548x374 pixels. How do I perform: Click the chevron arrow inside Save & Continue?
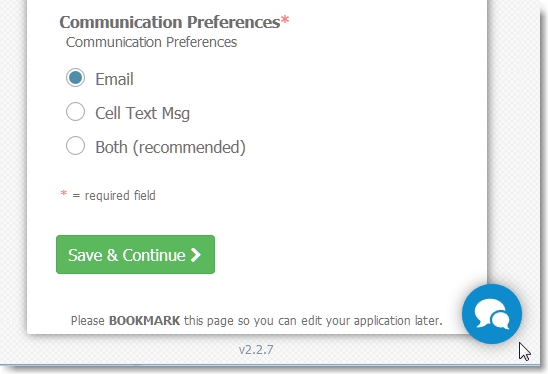click(x=196, y=255)
